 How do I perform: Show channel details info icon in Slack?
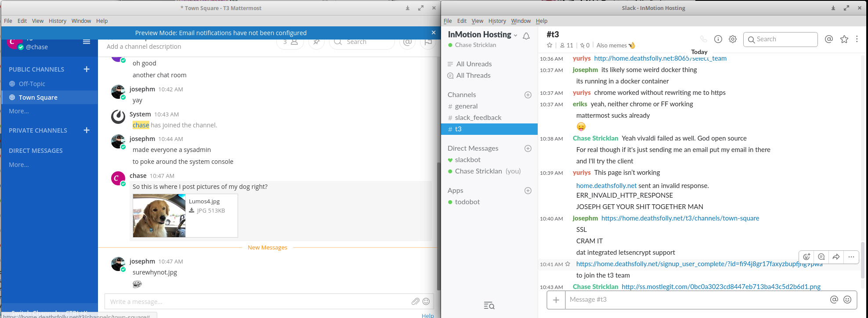(718, 39)
